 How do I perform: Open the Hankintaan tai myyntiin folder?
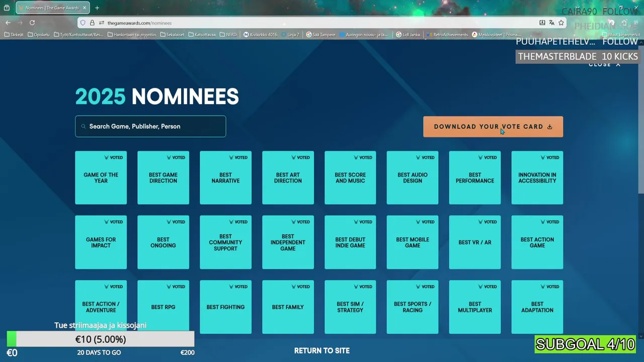coord(132,35)
